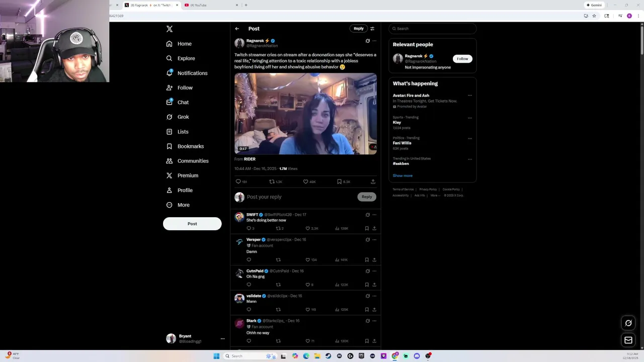Screen dimensions: 644x362
Task: Open more options on CutnPaid's reply
Action: tap(374, 271)
